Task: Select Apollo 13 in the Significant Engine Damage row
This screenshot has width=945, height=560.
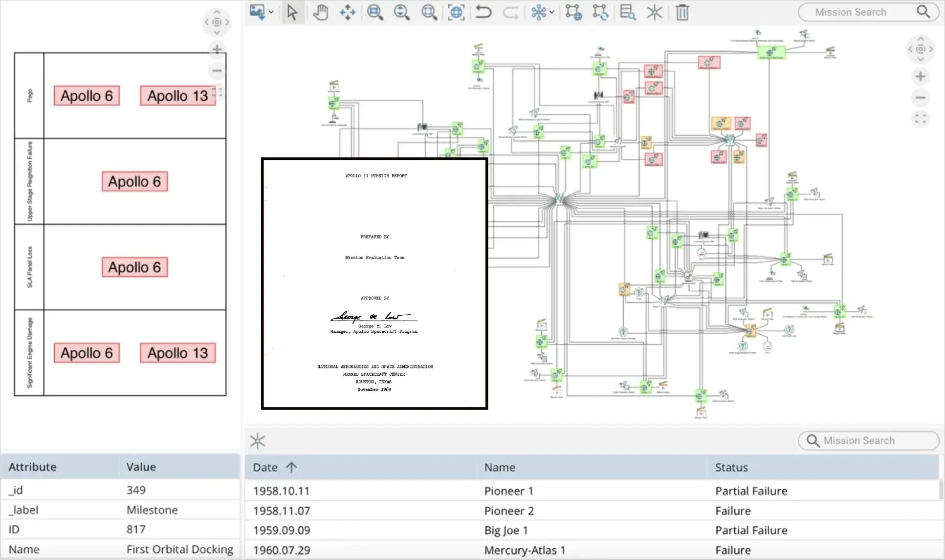Action: [x=178, y=353]
